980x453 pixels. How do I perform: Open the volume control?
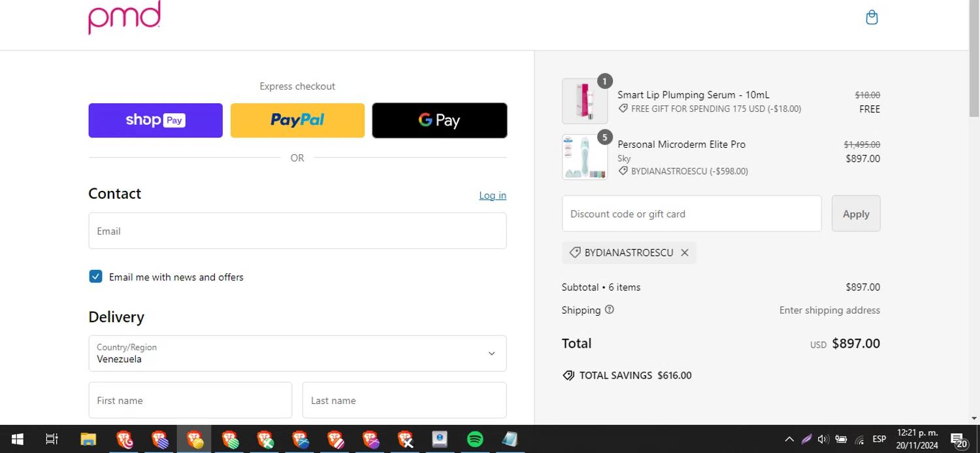pyautogui.click(x=823, y=439)
